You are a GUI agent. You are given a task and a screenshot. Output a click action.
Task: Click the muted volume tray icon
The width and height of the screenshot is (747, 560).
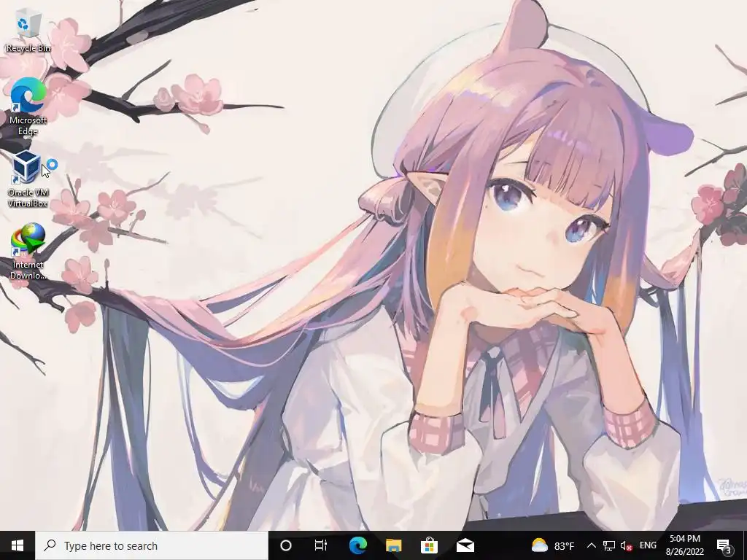coord(626,545)
